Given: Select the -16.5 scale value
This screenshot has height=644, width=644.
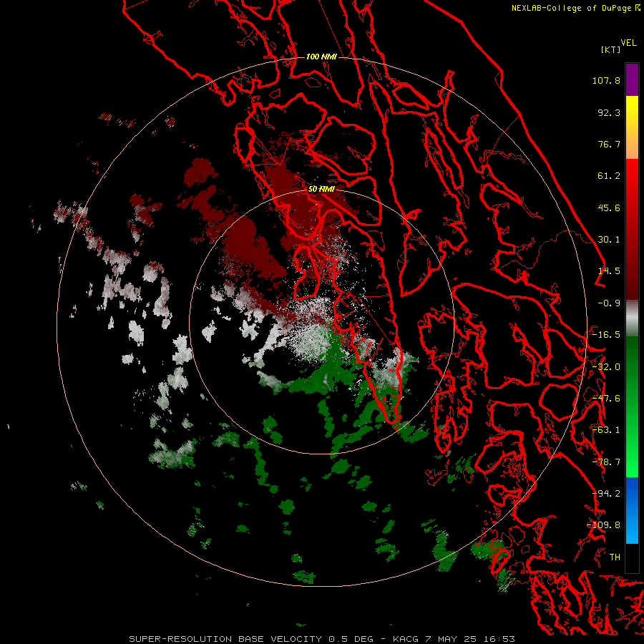Looking at the screenshot, I should coord(606,335).
